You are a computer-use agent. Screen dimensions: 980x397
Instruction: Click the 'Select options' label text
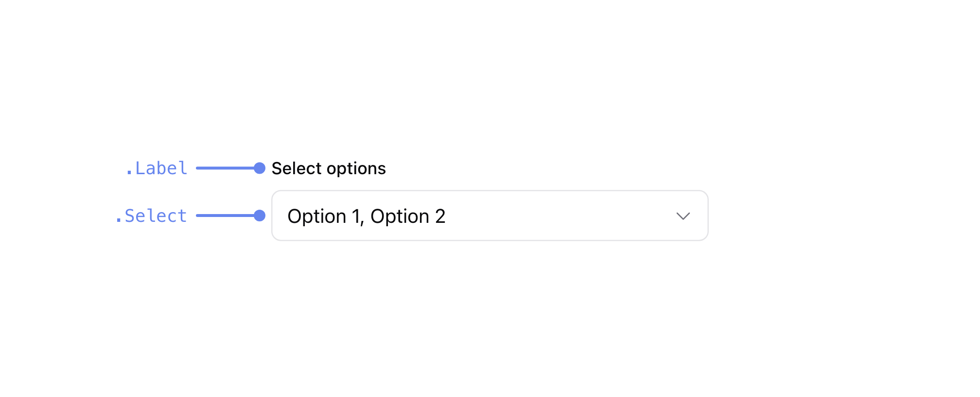[328, 168]
